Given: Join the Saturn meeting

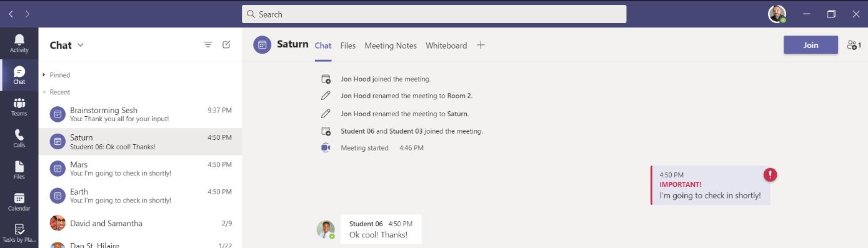Looking at the screenshot, I should tap(811, 45).
